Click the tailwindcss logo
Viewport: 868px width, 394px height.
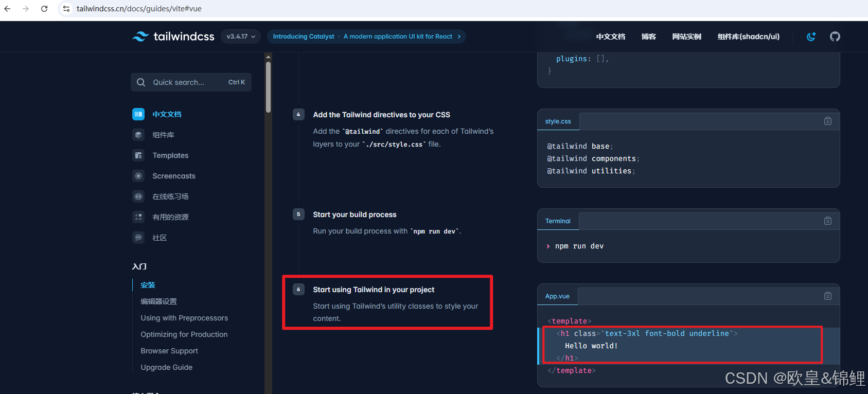click(173, 37)
